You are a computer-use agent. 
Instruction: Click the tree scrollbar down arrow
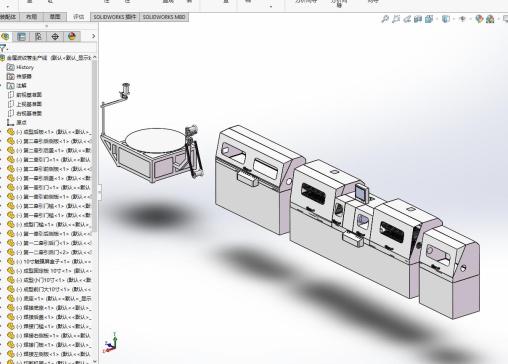[95, 361]
